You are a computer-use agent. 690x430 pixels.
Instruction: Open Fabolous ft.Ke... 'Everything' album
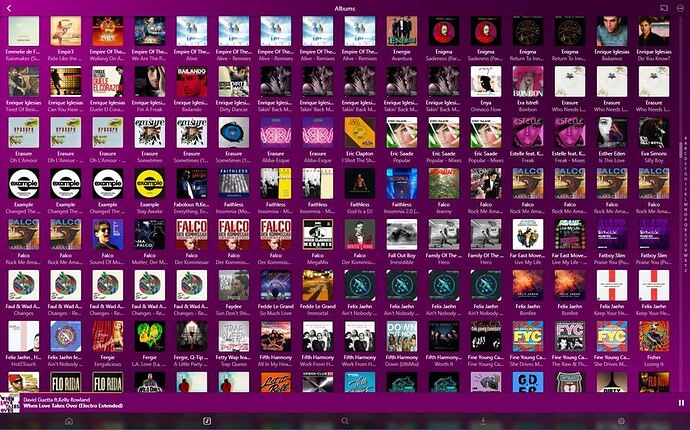pyautogui.click(x=192, y=184)
